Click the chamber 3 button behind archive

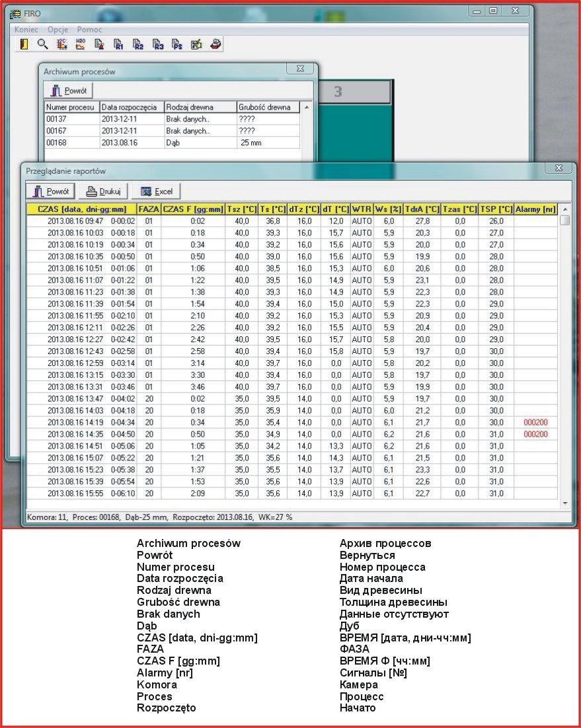click(354, 92)
